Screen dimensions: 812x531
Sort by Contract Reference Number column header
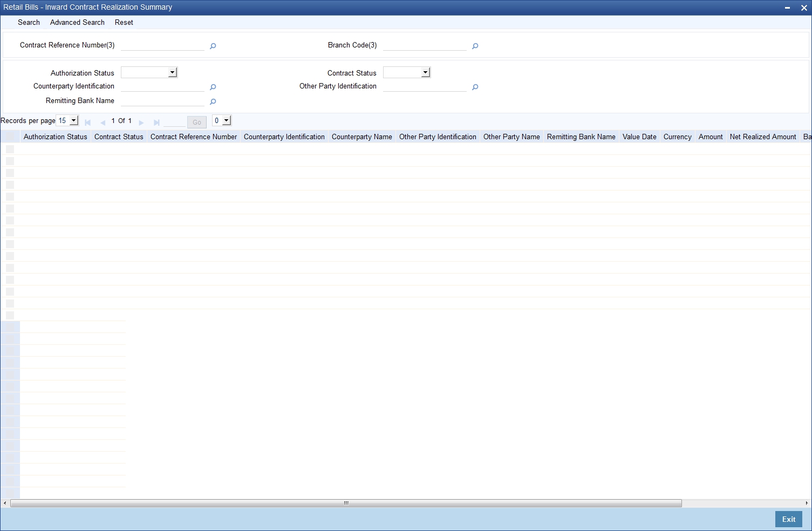pyautogui.click(x=194, y=137)
